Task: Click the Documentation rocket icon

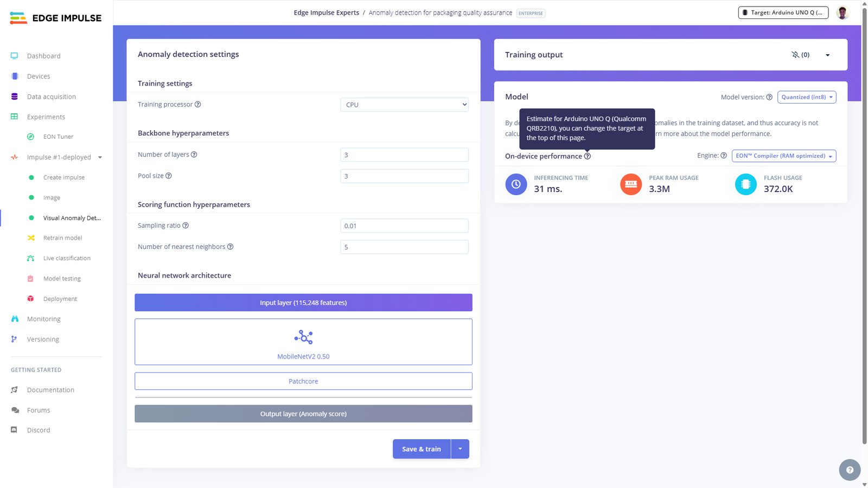Action: pos(15,390)
